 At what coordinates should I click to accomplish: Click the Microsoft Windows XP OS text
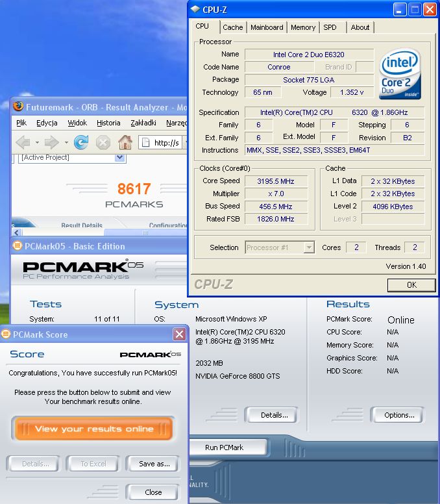231,318
